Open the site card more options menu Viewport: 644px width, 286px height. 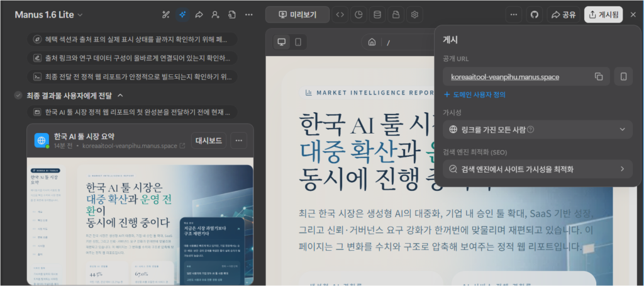tap(238, 140)
